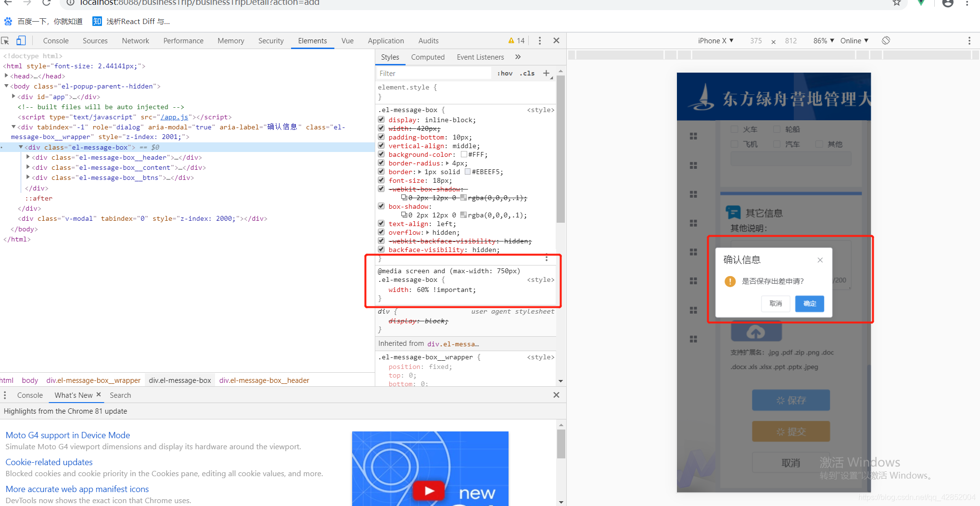Activate the inspect element picker icon
This screenshot has height=506, width=980.
point(5,41)
